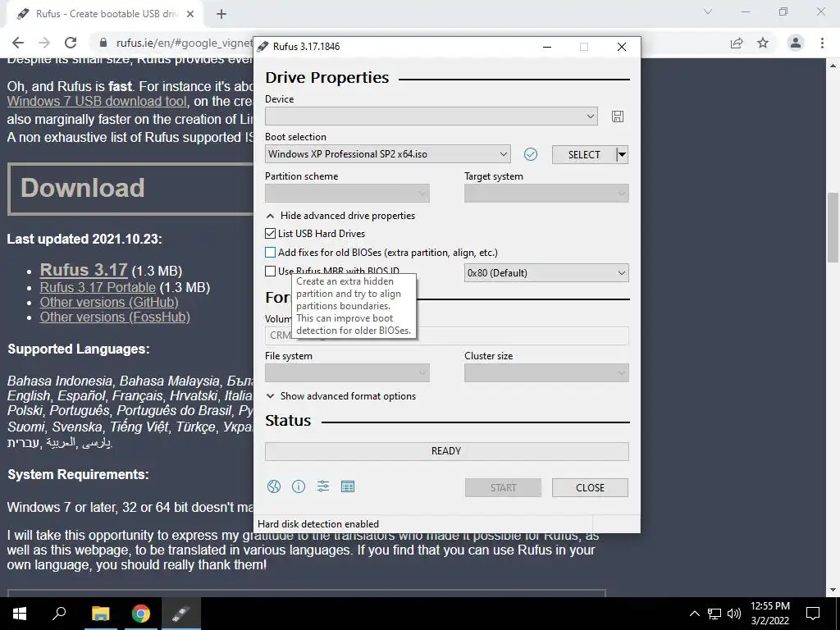Screen dimensions: 840x630
Task: Open Chrome three-dot menu
Action: pos(822,43)
